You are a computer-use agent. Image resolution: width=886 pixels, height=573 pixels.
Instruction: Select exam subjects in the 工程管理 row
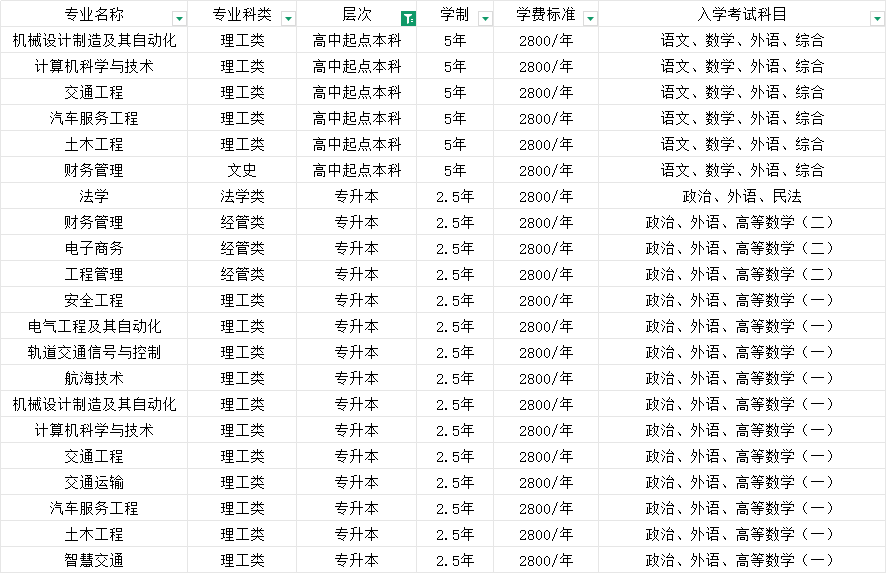[x=742, y=274]
